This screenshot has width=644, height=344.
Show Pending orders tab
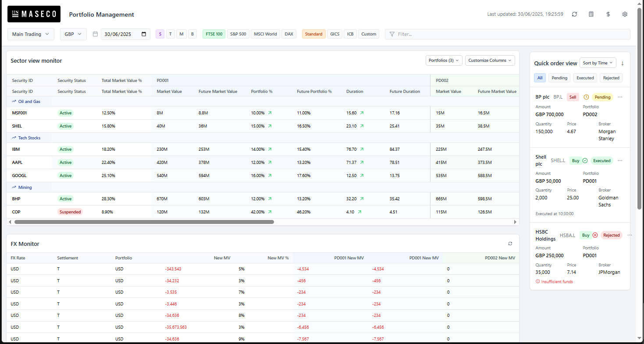point(559,78)
